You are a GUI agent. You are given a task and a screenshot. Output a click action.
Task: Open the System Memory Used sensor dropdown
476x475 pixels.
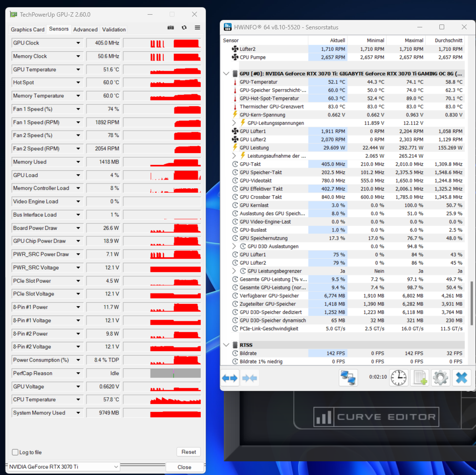click(78, 413)
